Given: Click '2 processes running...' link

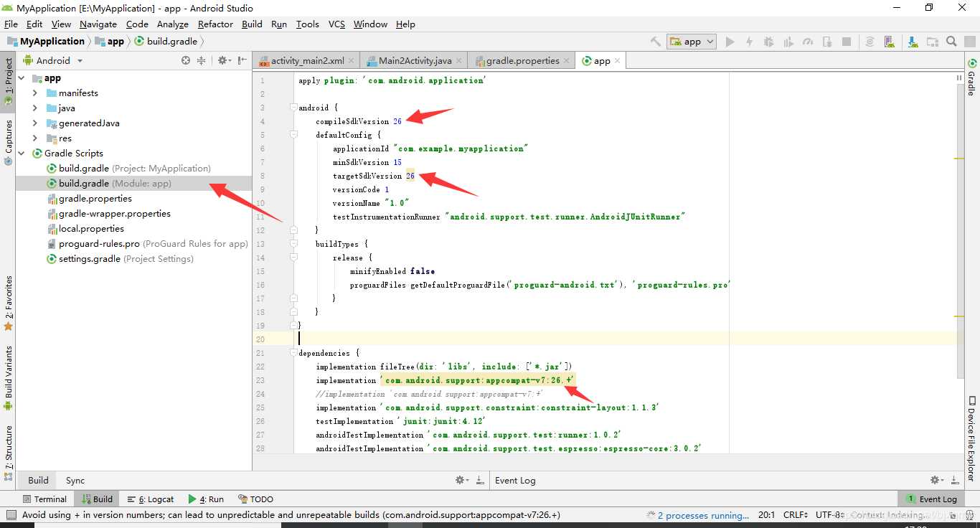Looking at the screenshot, I should click(703, 515).
